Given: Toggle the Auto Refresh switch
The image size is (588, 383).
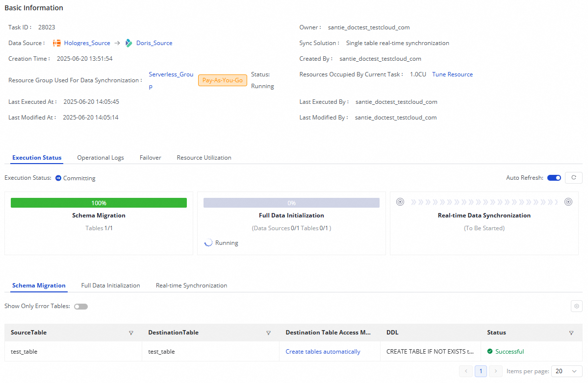Looking at the screenshot, I should (554, 178).
